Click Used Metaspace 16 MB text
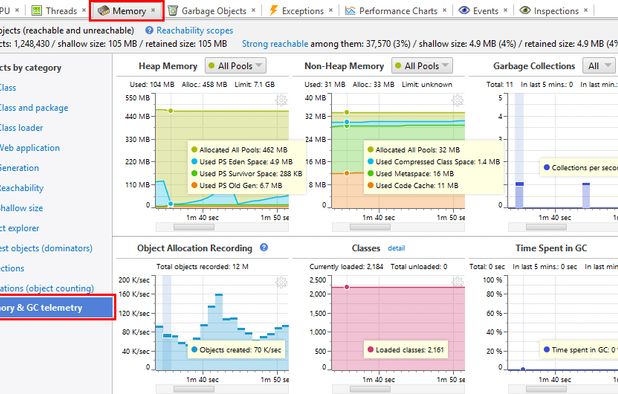618x394 pixels. click(415, 173)
